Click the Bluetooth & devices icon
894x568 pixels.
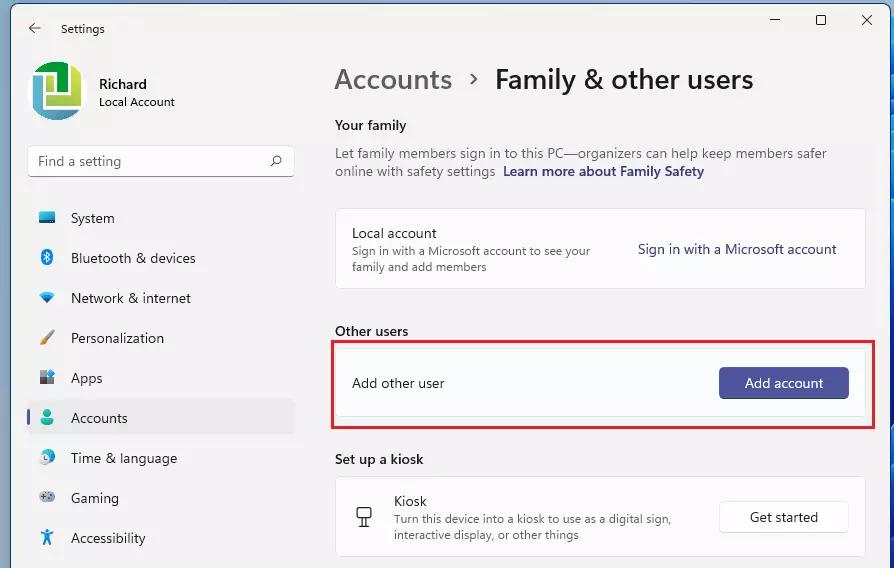(x=47, y=258)
